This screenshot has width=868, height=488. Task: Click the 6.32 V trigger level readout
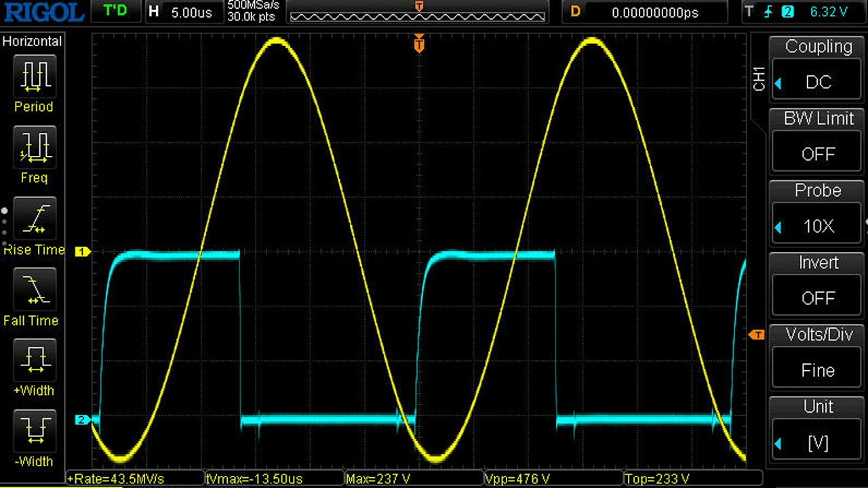828,12
